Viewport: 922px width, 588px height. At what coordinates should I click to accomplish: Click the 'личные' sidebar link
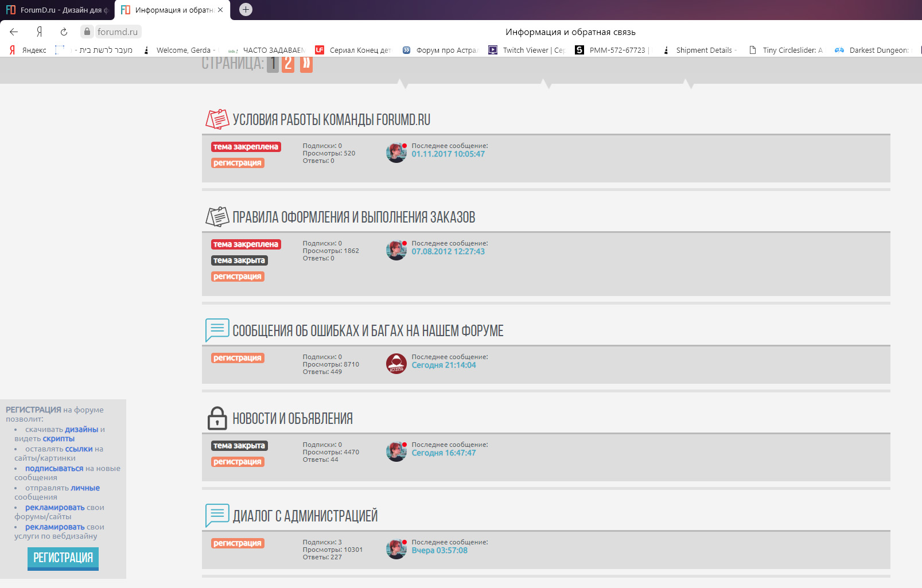click(x=85, y=488)
